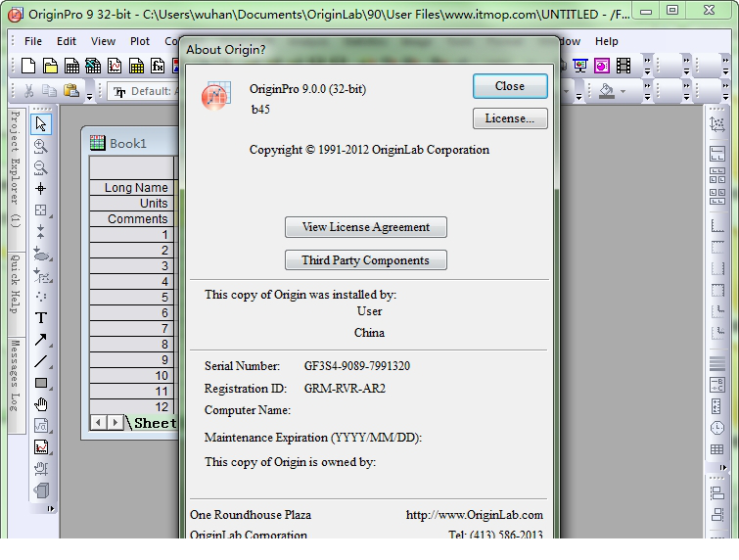
Task: Click the New Excel workbook icon
Action: tap(93, 66)
